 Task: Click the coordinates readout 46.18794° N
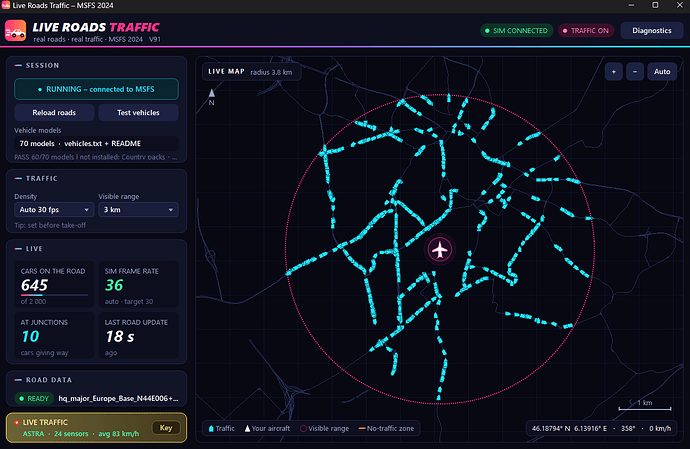(x=569, y=428)
